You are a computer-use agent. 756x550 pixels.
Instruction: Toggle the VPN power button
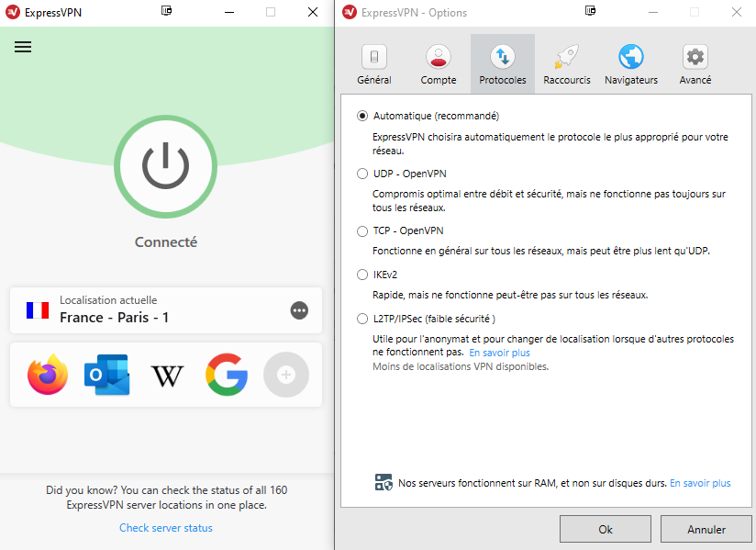(x=165, y=166)
